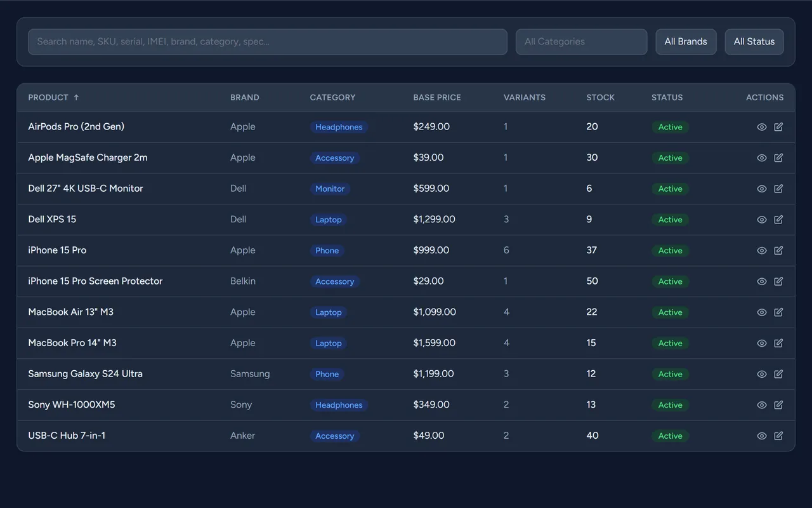Click the Status column header
This screenshot has height=508, width=812.
[x=667, y=98]
